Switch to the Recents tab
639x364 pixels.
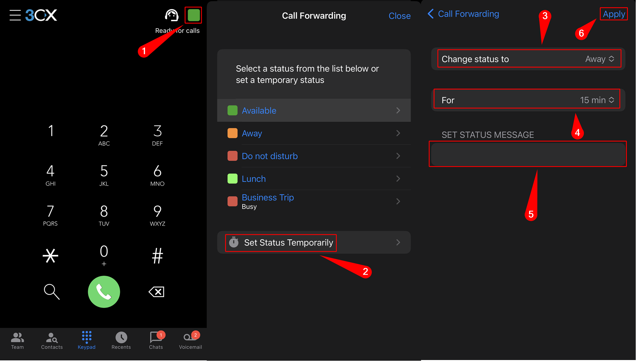(121, 340)
